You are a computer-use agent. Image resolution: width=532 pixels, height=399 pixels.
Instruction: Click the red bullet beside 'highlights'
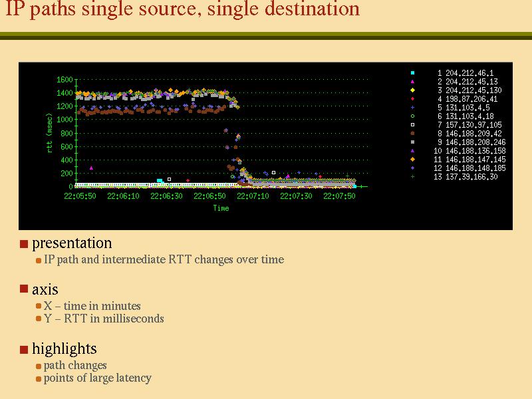point(24,348)
